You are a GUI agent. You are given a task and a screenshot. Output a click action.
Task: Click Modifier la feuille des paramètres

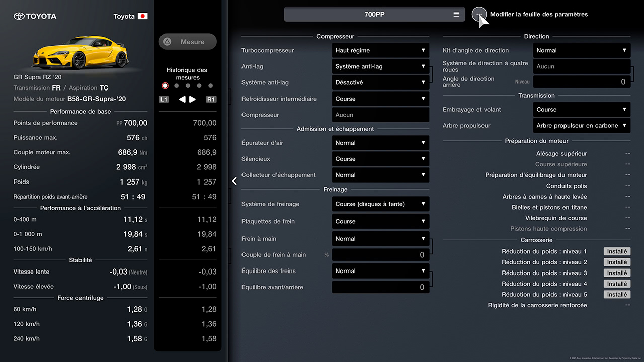[x=538, y=15]
